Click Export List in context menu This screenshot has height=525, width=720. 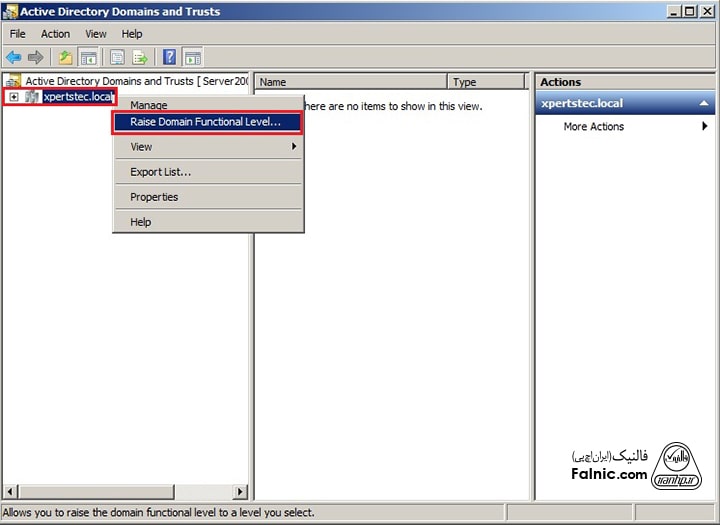pos(160,172)
